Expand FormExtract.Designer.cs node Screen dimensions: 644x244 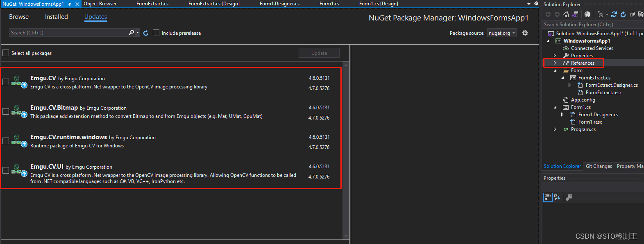(x=569, y=85)
